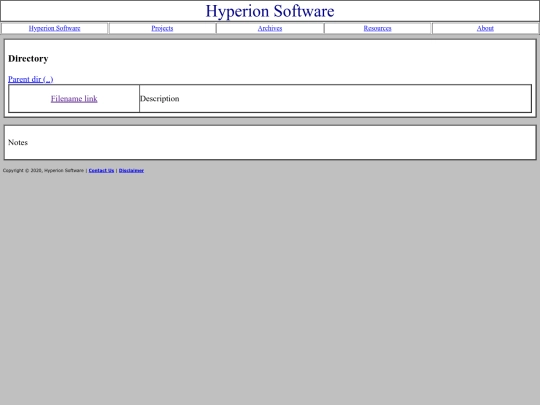540x405 pixels.
Task: Click the Hyperion Software page title
Action: coord(270,11)
